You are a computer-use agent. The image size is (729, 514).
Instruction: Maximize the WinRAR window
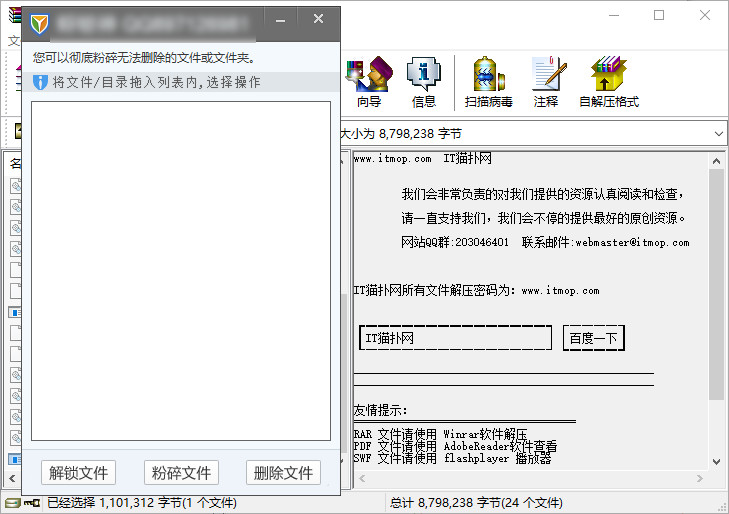659,15
